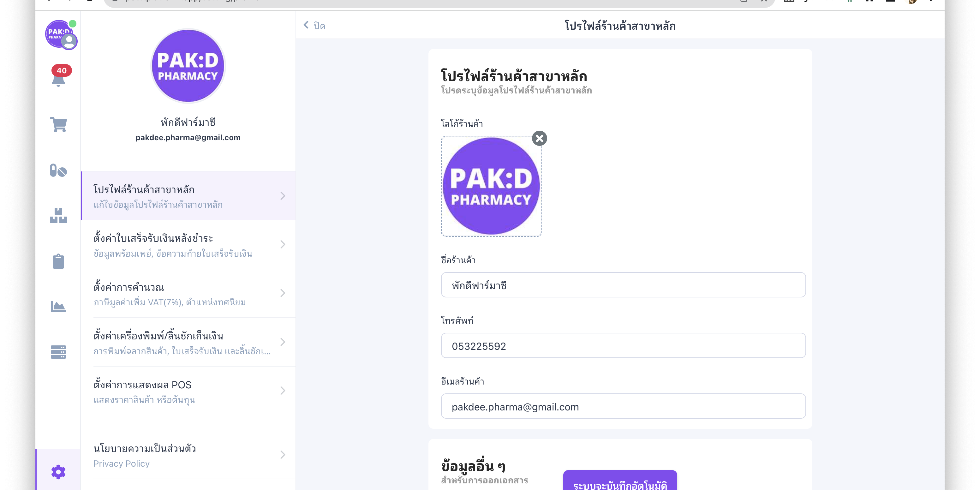This screenshot has width=980, height=490.
Task: Open the settings gear icon
Action: tap(58, 472)
